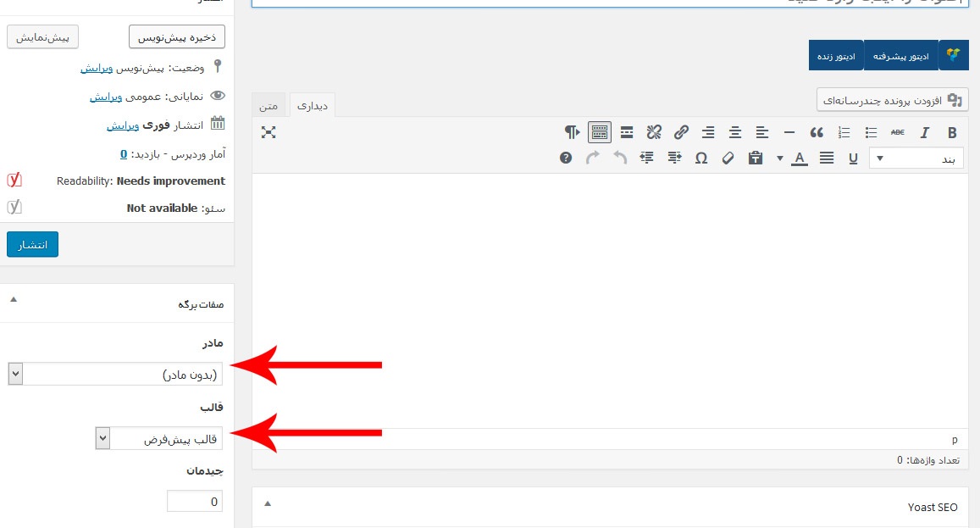Remove link with the unlink icon

pyautogui.click(x=653, y=132)
